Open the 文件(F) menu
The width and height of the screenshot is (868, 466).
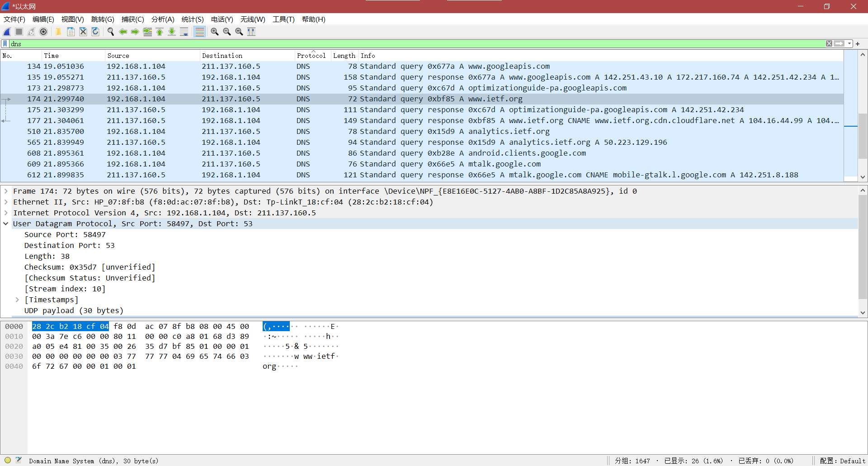[14, 19]
